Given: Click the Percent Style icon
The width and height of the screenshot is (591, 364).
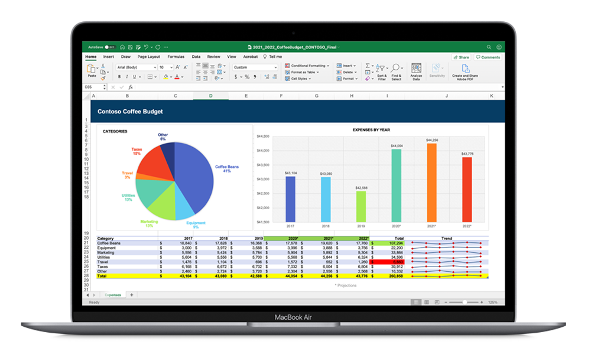Looking at the screenshot, I should click(247, 77).
